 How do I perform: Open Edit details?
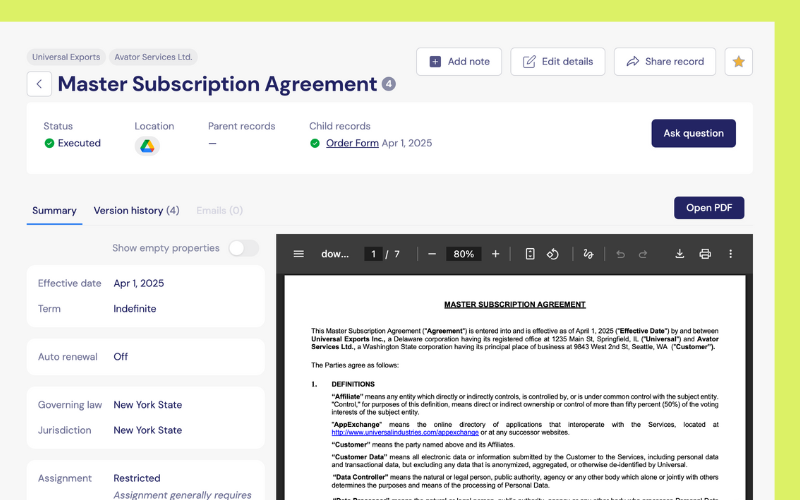(558, 62)
